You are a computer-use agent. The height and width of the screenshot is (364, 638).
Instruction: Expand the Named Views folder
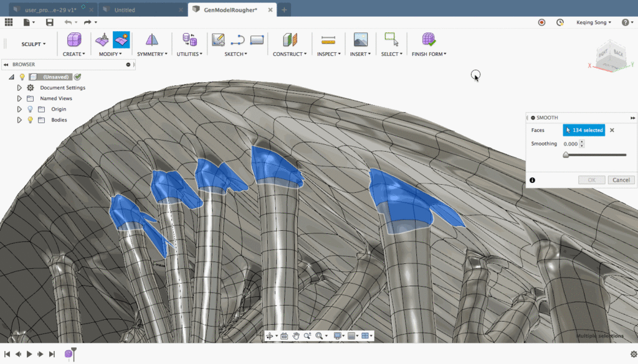19,98
